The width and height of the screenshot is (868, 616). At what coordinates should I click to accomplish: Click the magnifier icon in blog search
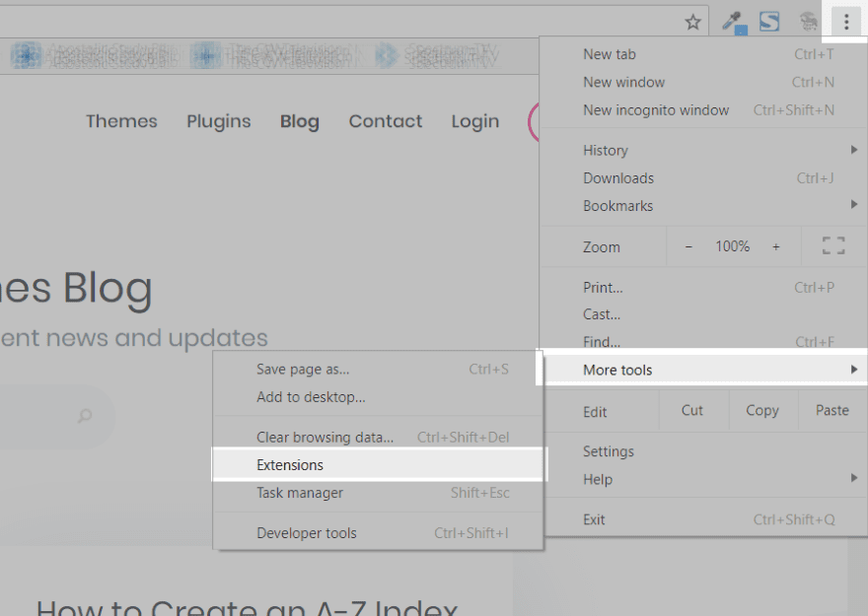coord(85,416)
